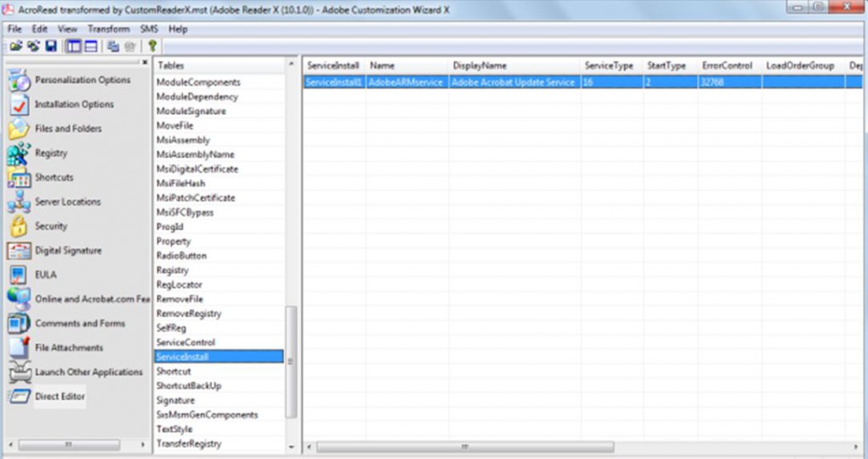Select the File Attachments icon
Screen dimensions: 868x459
(x=19, y=348)
